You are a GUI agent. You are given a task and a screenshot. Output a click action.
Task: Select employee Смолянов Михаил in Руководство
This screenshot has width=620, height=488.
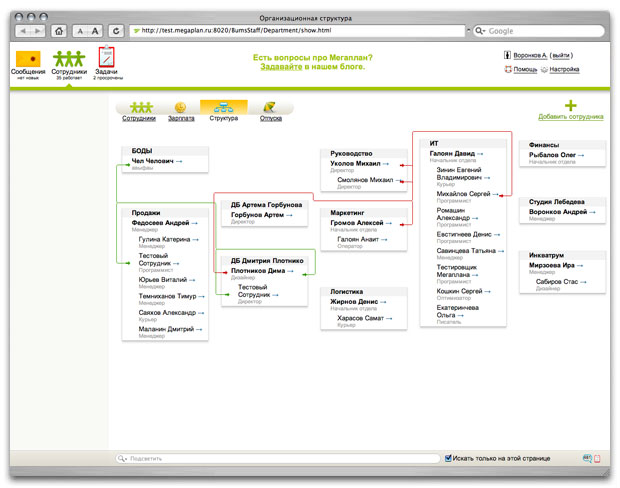coord(365,180)
